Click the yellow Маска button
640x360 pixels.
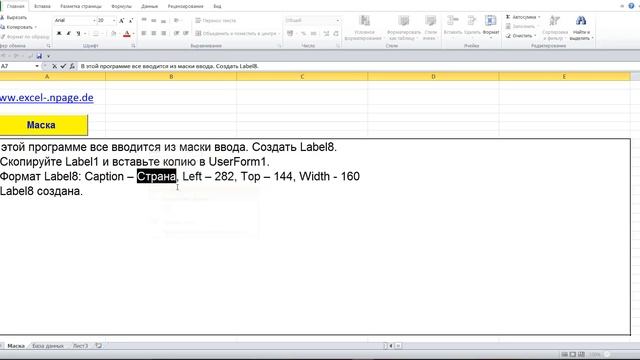43,125
